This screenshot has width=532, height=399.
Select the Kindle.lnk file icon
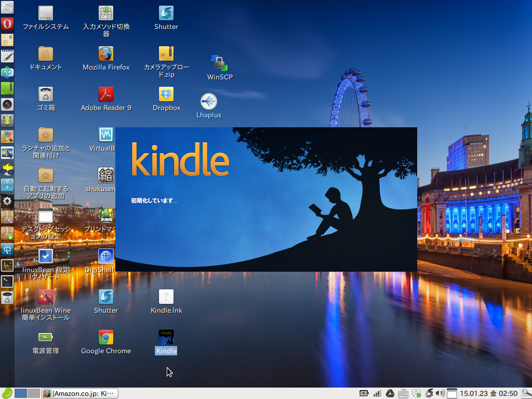pyautogui.click(x=166, y=297)
